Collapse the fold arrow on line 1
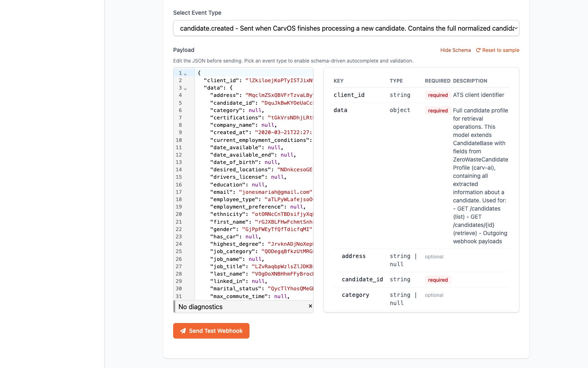588x368 pixels. click(185, 74)
